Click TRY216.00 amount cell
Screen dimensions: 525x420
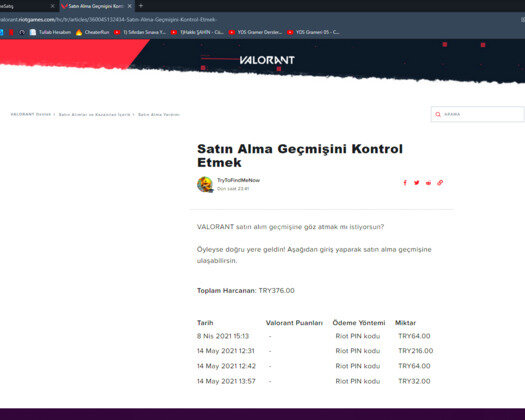(x=416, y=351)
